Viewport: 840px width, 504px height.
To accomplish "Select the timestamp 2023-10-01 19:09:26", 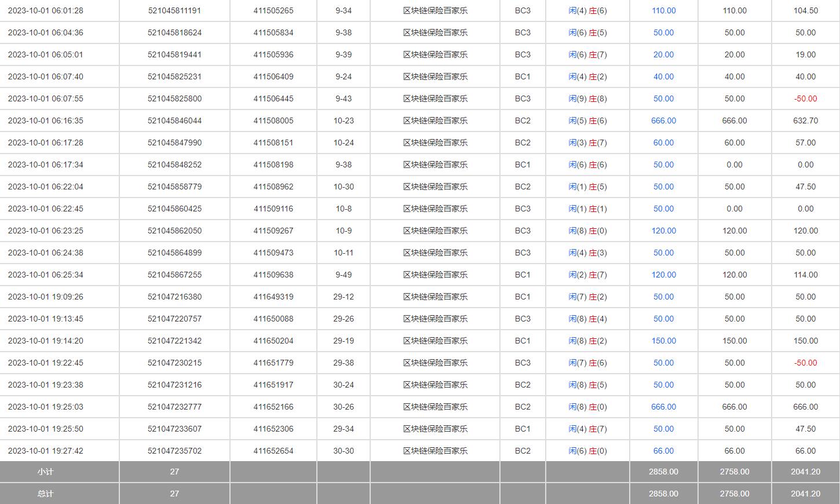I will (45, 297).
